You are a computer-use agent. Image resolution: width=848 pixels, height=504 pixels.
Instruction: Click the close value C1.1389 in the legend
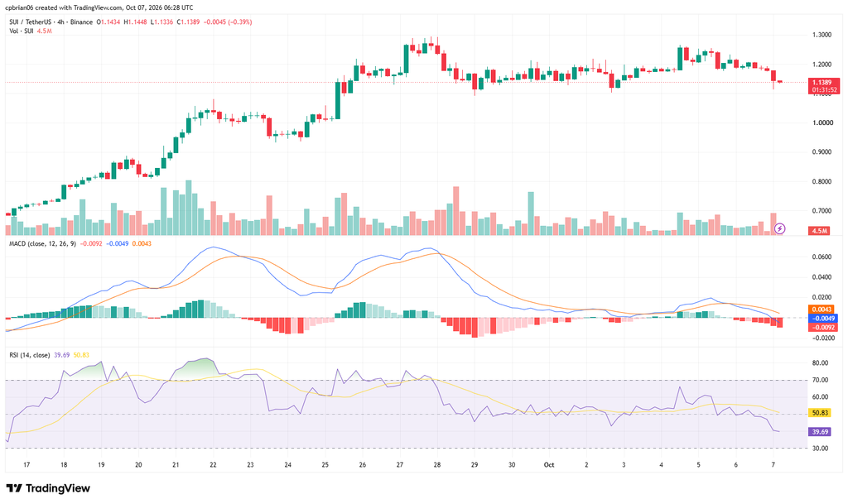188,22
